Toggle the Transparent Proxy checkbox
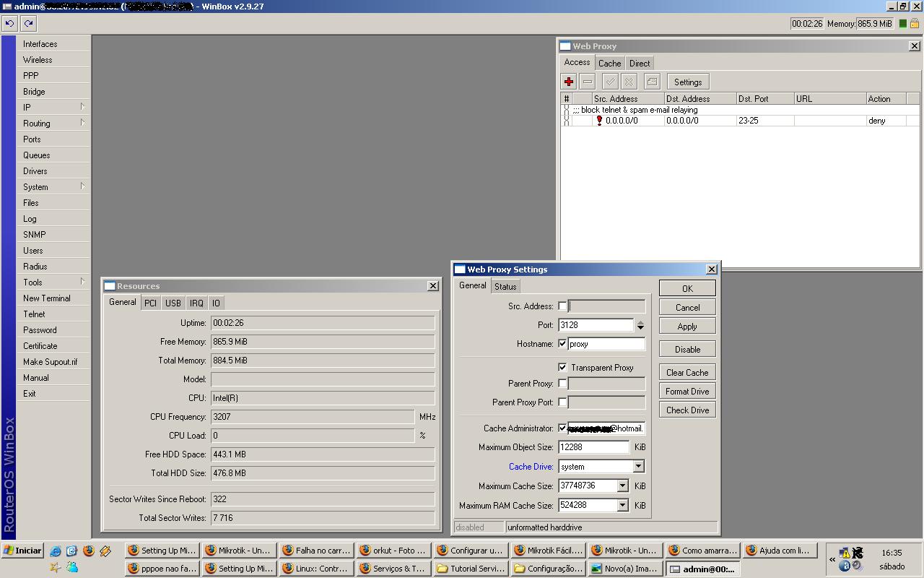This screenshot has width=924, height=578. [x=562, y=367]
